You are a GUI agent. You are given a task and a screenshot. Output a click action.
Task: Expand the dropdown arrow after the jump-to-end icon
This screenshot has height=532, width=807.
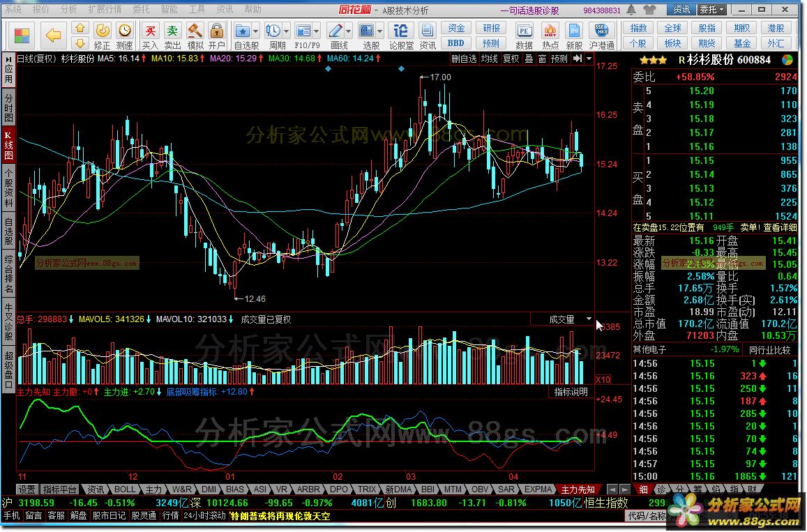coord(589,59)
